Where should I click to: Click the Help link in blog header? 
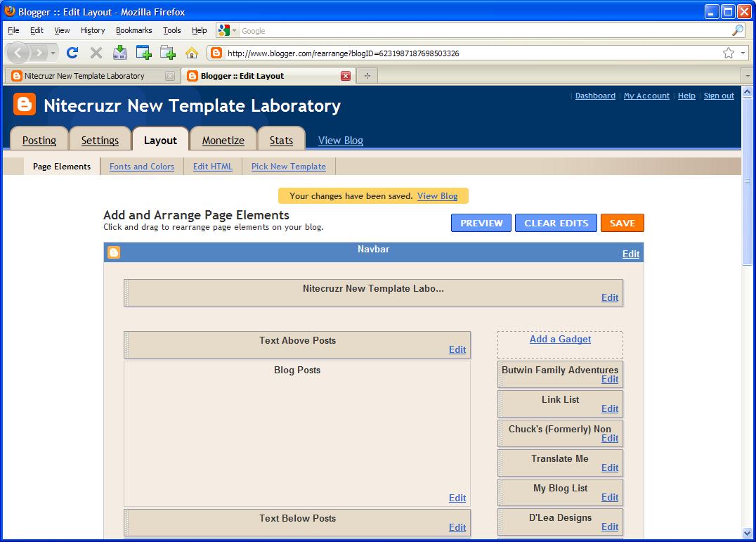coord(686,96)
